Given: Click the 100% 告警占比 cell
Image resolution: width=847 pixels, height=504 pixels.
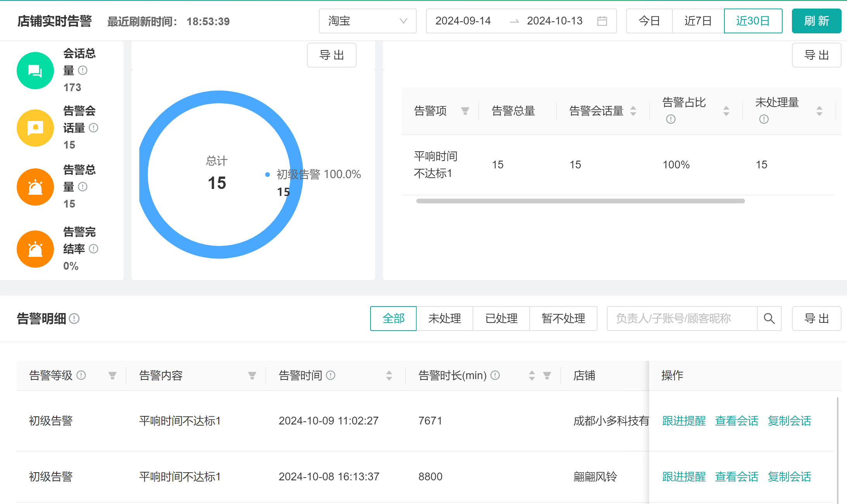Looking at the screenshot, I should click(x=676, y=165).
